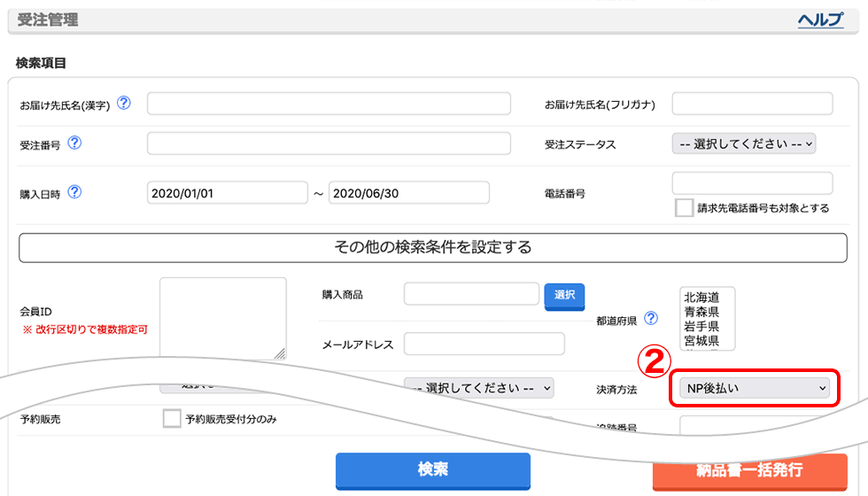This screenshot has height=496, width=868.
Task: Click help icon next to 購入日時
Action: point(74,192)
